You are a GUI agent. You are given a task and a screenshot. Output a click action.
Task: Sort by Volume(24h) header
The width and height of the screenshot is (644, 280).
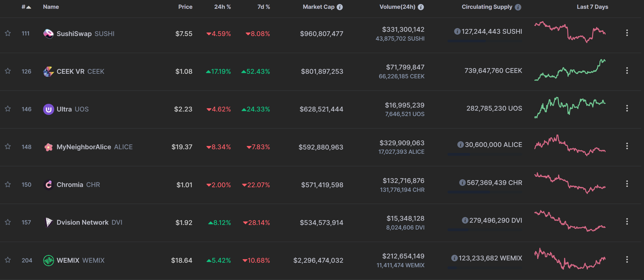point(397,7)
